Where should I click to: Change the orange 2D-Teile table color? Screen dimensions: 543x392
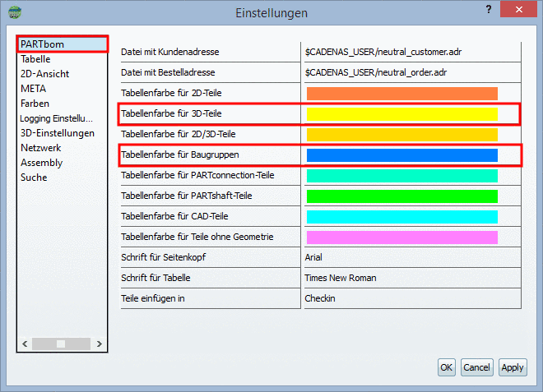tap(402, 94)
